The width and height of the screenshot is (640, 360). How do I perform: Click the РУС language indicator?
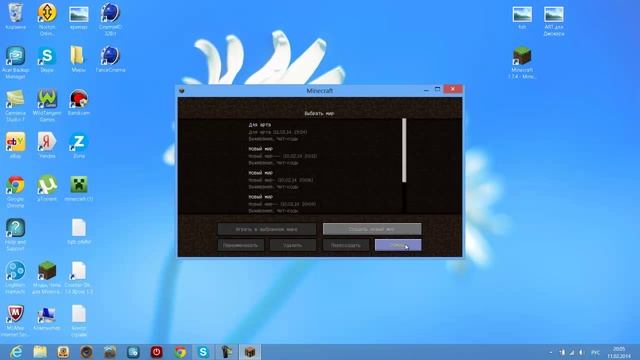tap(596, 352)
